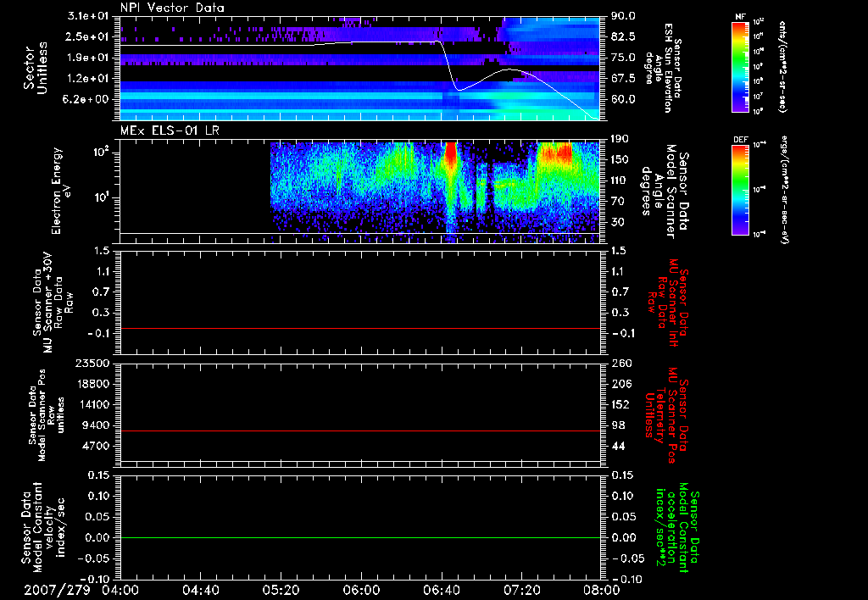This screenshot has height=600, width=868.
Task: Click the "23500" scanner position axis value
Action: [x=94, y=363]
